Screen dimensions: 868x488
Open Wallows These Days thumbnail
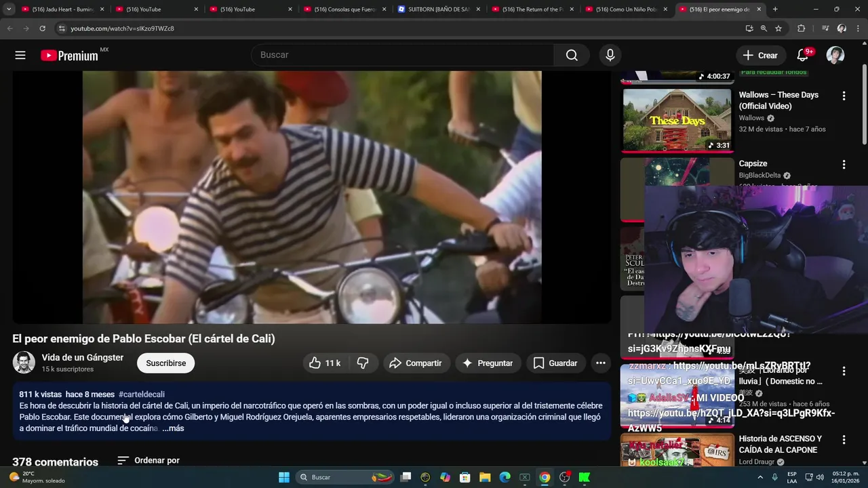tap(677, 121)
